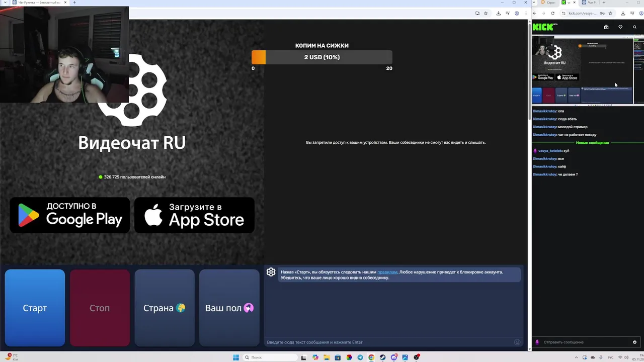
Task: Click the red Стоп button
Action: click(100, 308)
